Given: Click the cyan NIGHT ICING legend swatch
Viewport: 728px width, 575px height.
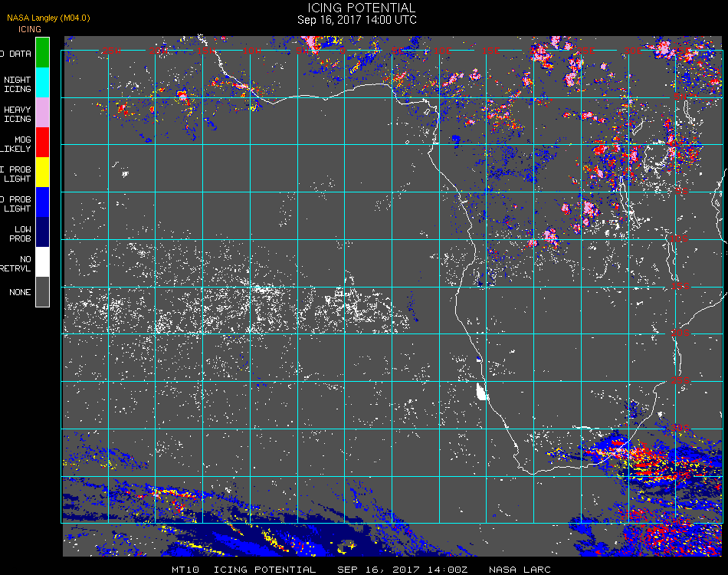Looking at the screenshot, I should click(42, 82).
